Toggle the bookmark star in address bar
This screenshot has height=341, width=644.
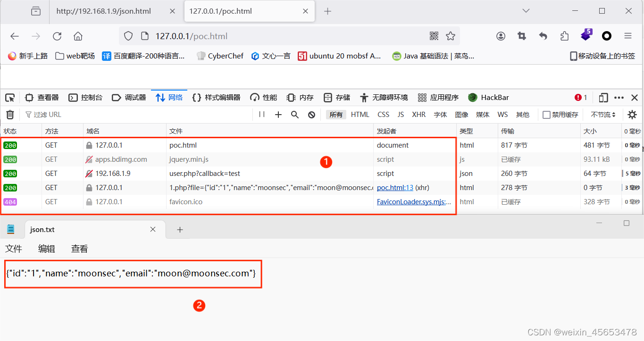click(451, 36)
